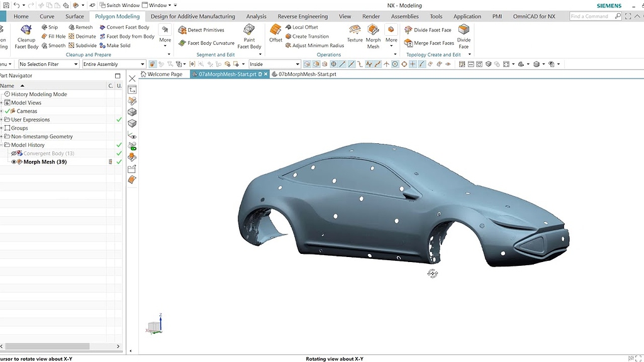Open the Paint Facet Body tool
The height and width of the screenshot is (362, 644).
249,36
